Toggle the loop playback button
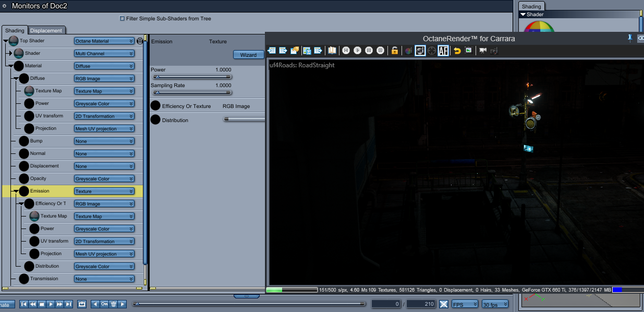Viewport: 644px width, 312px height. (x=82, y=304)
